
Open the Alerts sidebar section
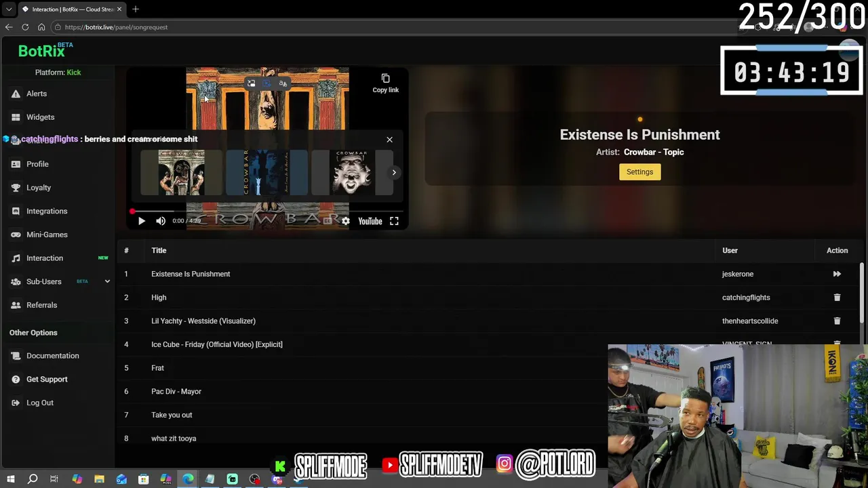37,94
